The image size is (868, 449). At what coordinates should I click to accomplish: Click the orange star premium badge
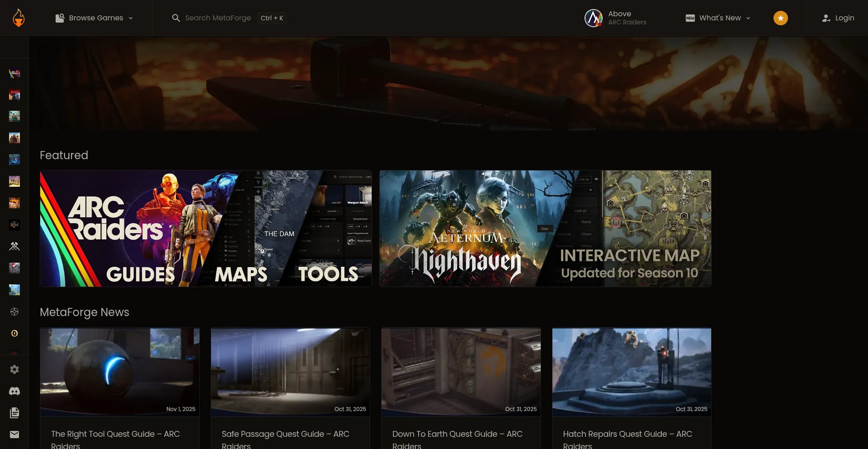pos(780,18)
